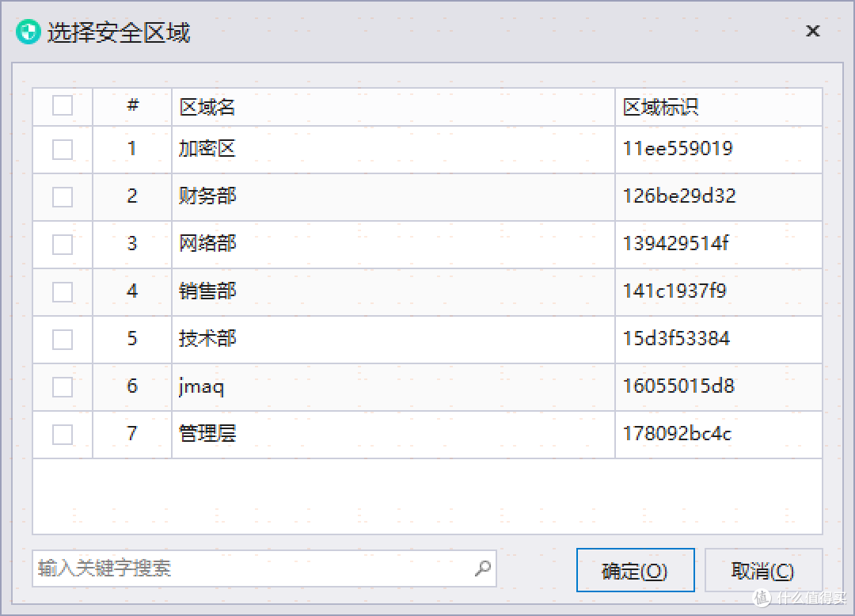855x616 pixels.
Task: Click row number 4 cell
Action: (x=132, y=291)
